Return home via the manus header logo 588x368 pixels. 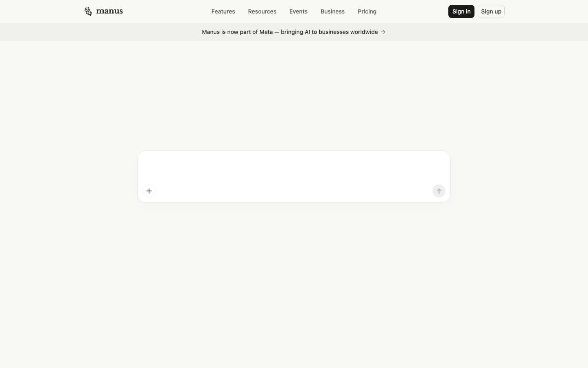coord(103,11)
